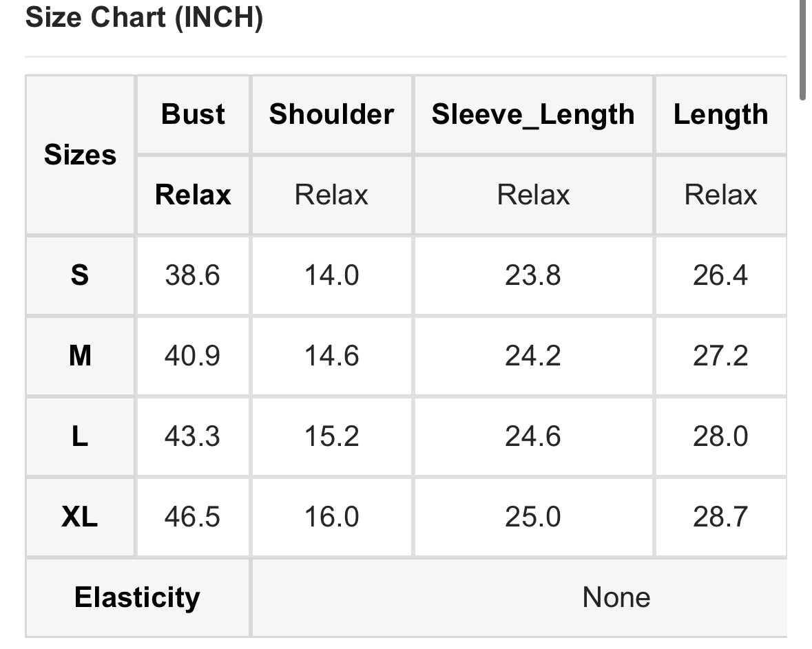Screen dimensions: 812x649
Task: Click the Sleeve_Length column header
Action: tap(533, 114)
